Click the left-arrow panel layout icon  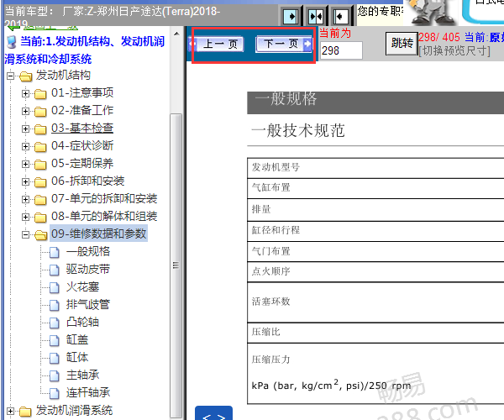click(x=340, y=16)
